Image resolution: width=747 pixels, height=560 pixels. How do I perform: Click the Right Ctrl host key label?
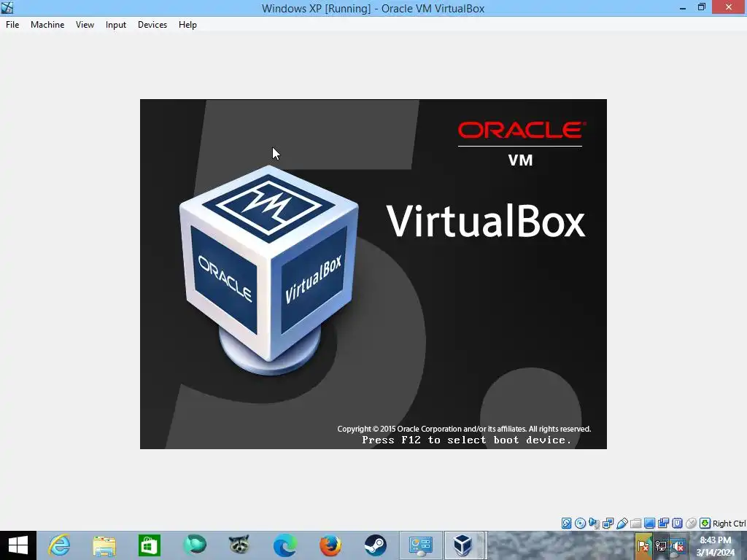point(729,524)
